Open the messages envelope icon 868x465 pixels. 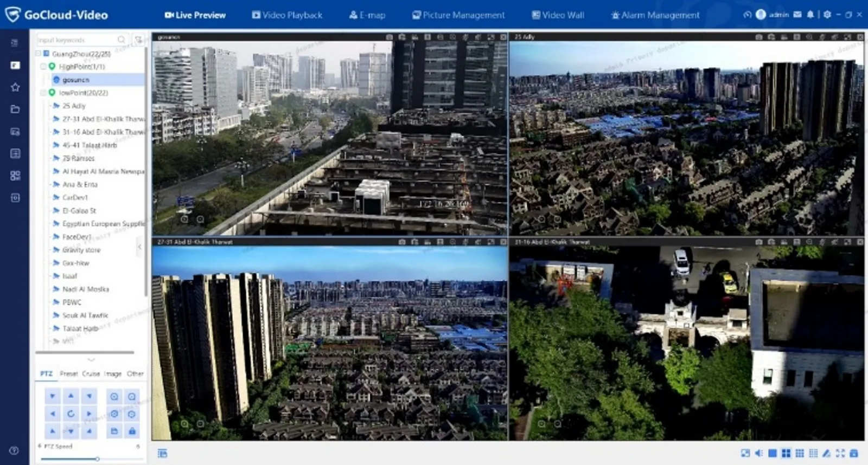tap(797, 15)
